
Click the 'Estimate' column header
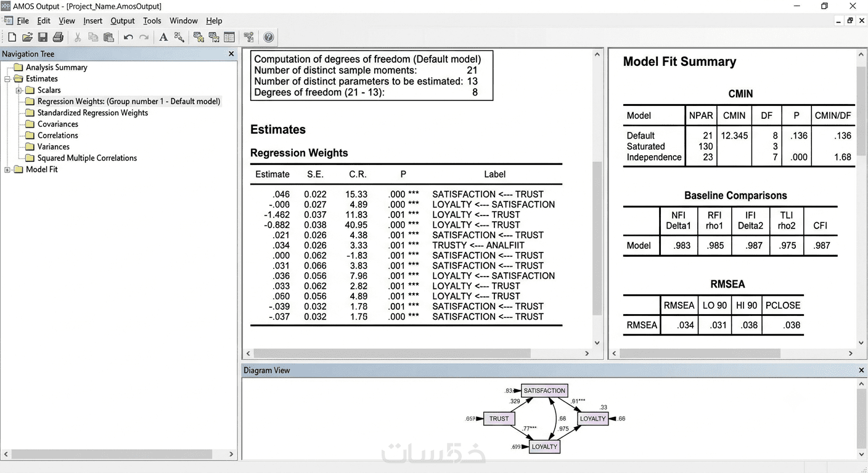coord(272,174)
